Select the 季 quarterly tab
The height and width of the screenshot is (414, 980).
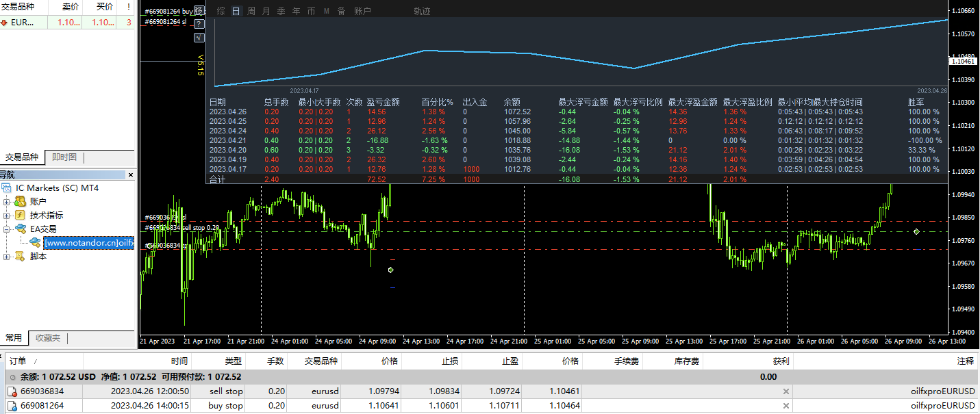(281, 12)
